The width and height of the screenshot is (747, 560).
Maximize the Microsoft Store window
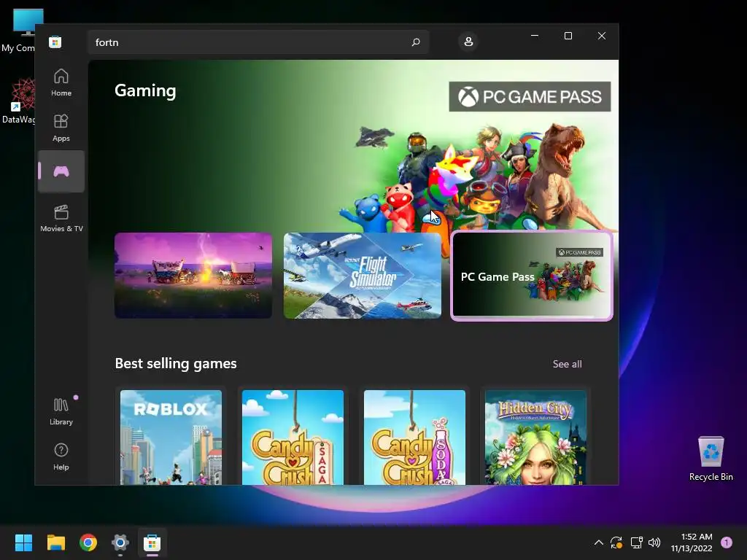(x=568, y=36)
